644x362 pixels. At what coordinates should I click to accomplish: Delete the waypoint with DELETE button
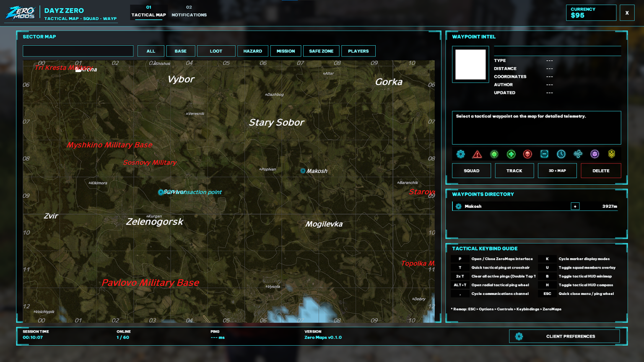tap(601, 171)
